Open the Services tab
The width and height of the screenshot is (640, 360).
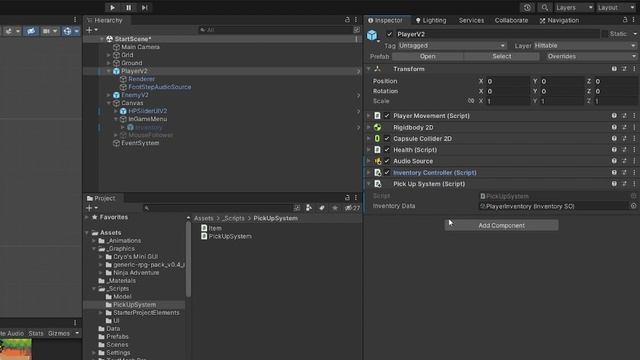click(471, 20)
